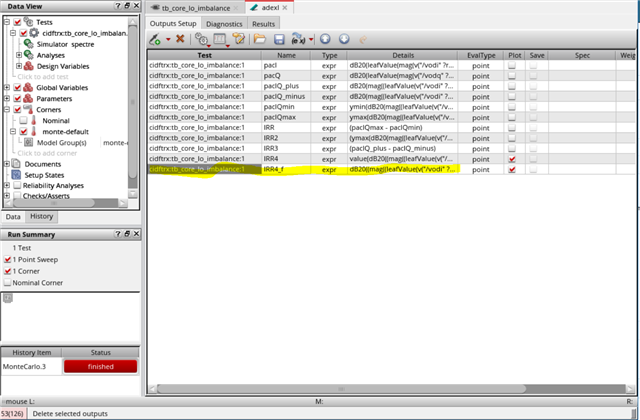Click the Add output icon in the toolbar
This screenshot has height=420, width=640.
155,39
